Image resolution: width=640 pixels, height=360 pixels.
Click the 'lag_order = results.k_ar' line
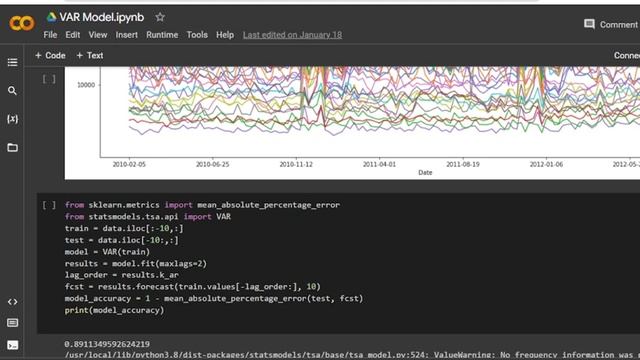coord(122,275)
